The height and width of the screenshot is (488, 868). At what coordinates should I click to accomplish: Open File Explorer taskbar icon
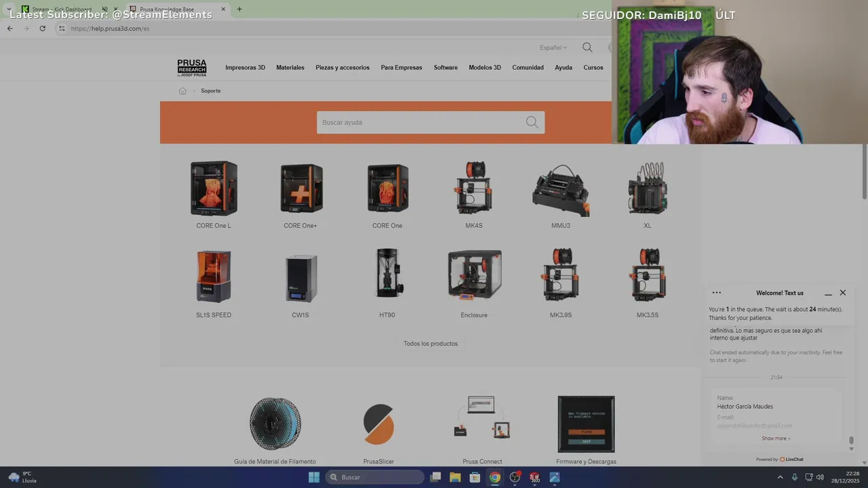pyautogui.click(x=455, y=477)
